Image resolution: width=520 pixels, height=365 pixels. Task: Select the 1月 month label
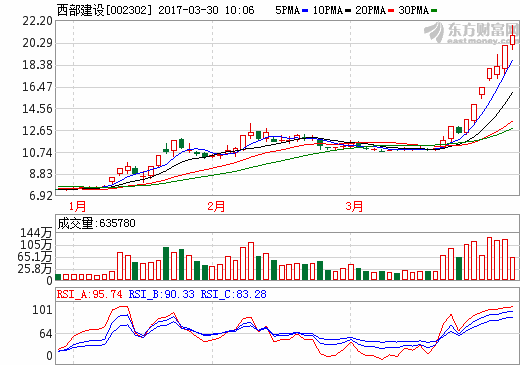(x=77, y=206)
